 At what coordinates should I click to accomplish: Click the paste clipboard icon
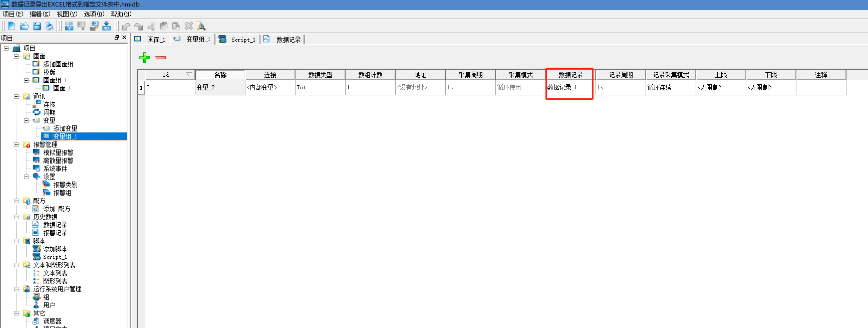pyautogui.click(x=176, y=26)
